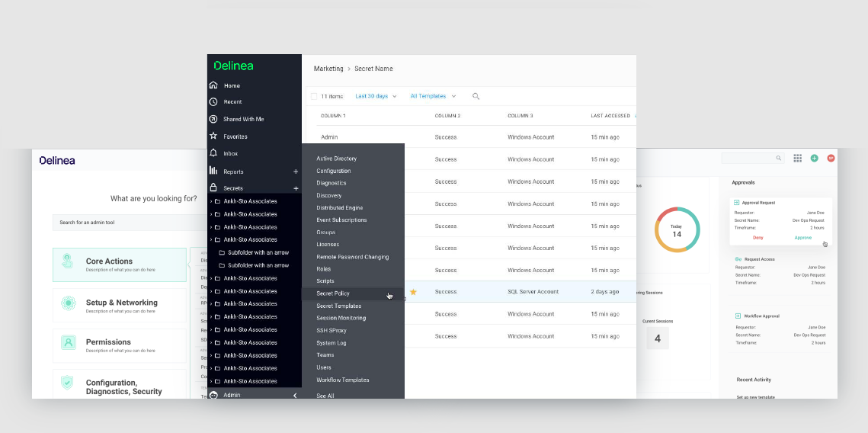The image size is (868, 433).
Task: Sort by the LAST ACCESSED header
Action: (x=610, y=116)
